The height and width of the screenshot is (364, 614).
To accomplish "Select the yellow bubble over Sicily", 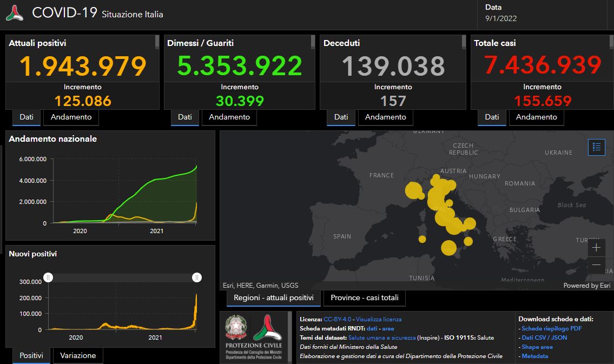I will [448, 248].
